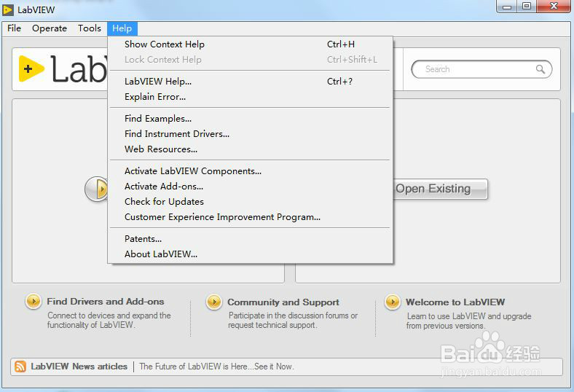
Task: Choose LabVIEW Help... entry
Action: point(251,82)
